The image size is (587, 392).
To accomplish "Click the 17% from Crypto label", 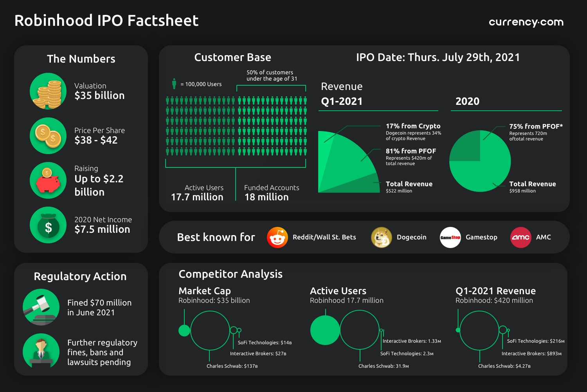I will pos(413,126).
